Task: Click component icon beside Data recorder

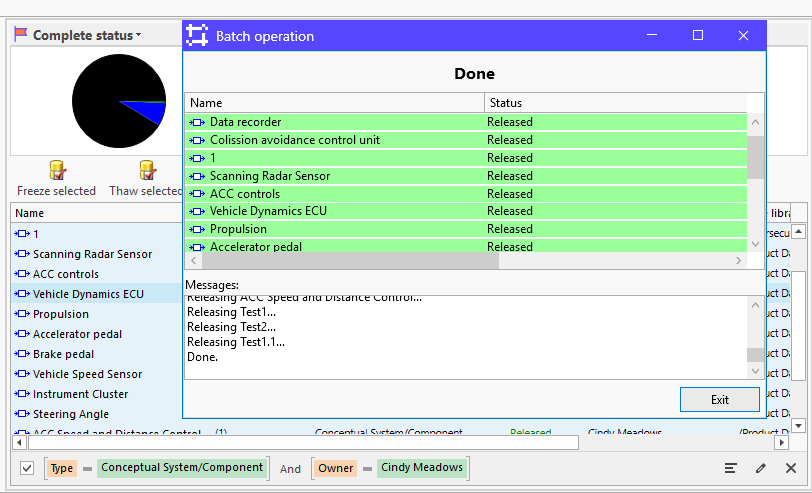Action: tap(197, 122)
